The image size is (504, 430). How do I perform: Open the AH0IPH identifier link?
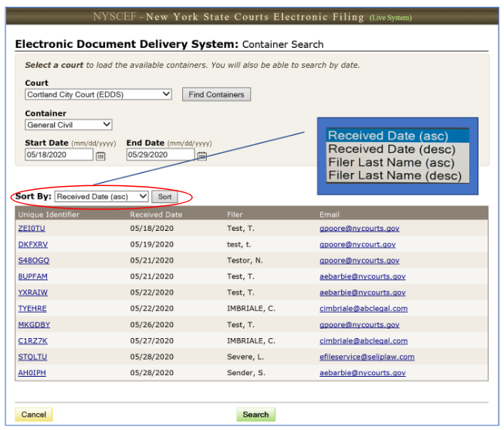32,373
